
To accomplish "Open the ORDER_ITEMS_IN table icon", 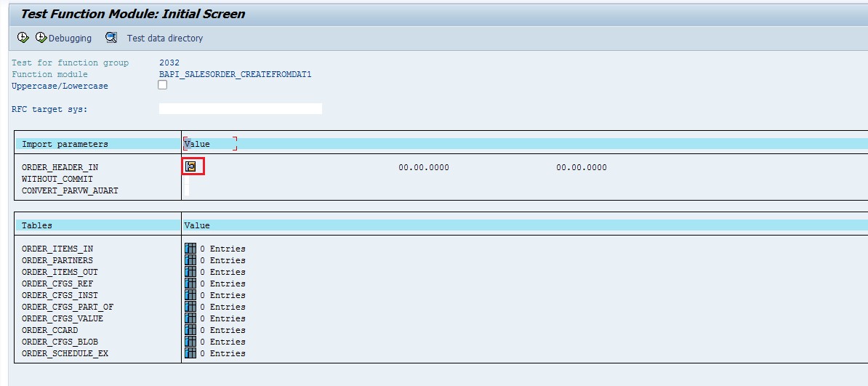I will [190, 249].
